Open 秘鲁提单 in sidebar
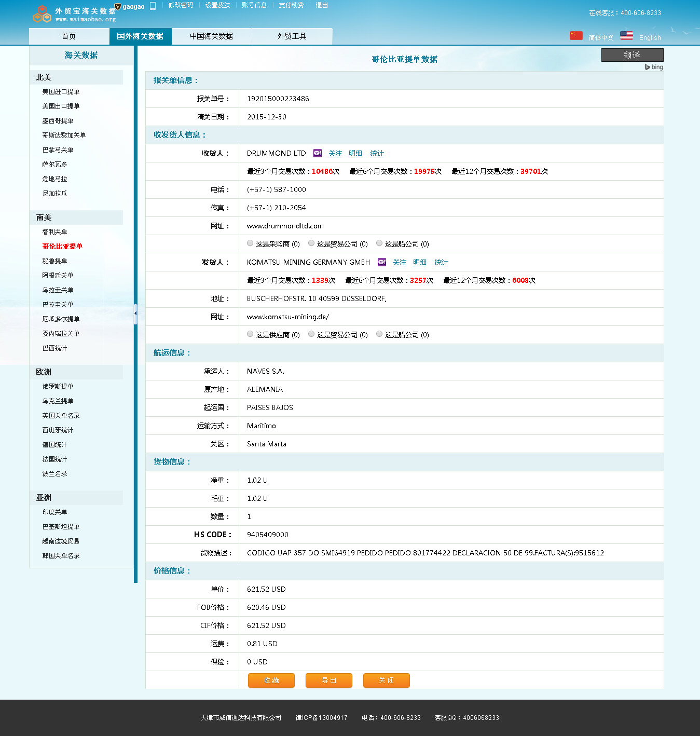Image resolution: width=700 pixels, height=736 pixels. tap(54, 261)
